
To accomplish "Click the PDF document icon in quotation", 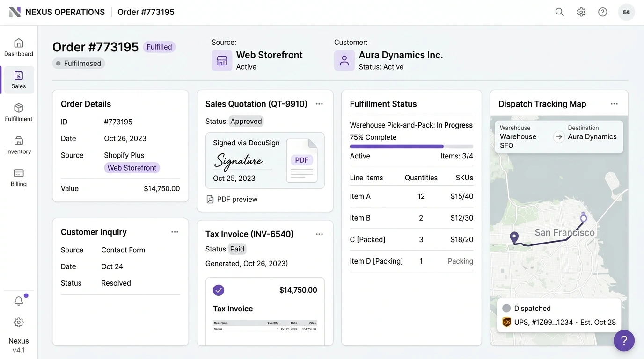I will point(302,160).
